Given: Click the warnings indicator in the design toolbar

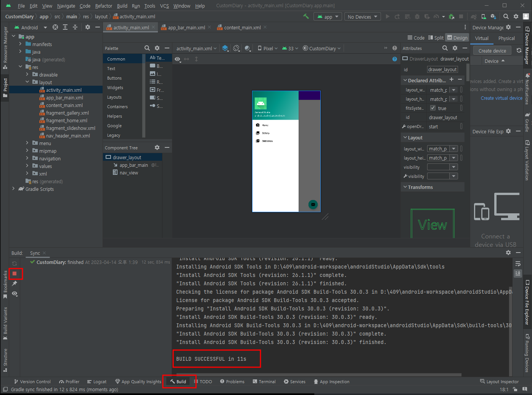Looking at the screenshot, I should [395, 48].
